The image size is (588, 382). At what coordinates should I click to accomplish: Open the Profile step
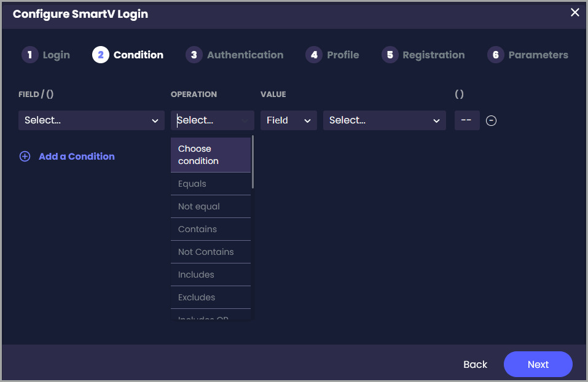click(332, 55)
